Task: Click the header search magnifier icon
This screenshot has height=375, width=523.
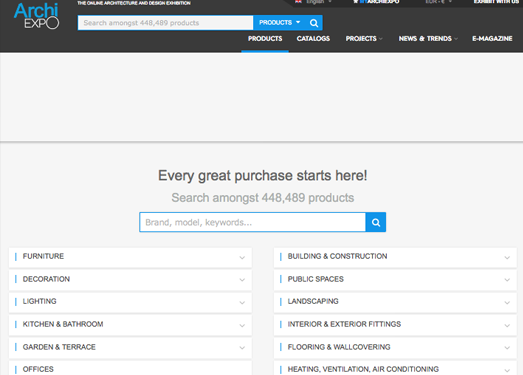Action: click(314, 23)
